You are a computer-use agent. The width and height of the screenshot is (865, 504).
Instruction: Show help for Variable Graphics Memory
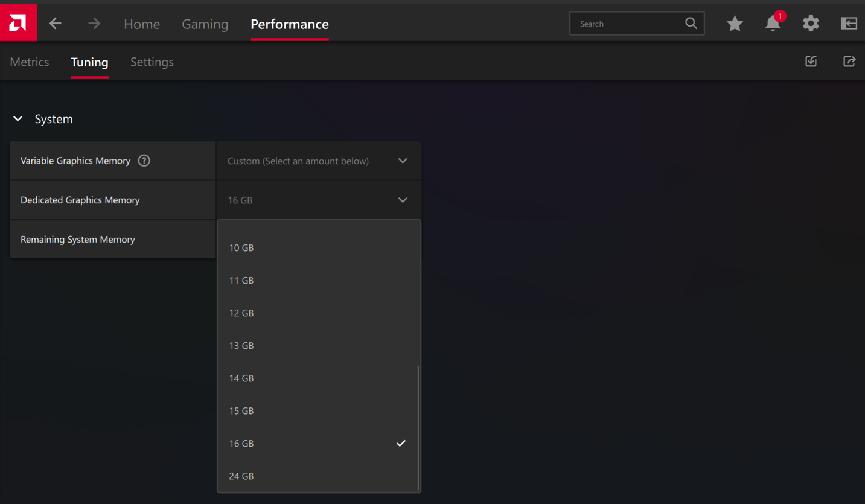[x=144, y=161]
